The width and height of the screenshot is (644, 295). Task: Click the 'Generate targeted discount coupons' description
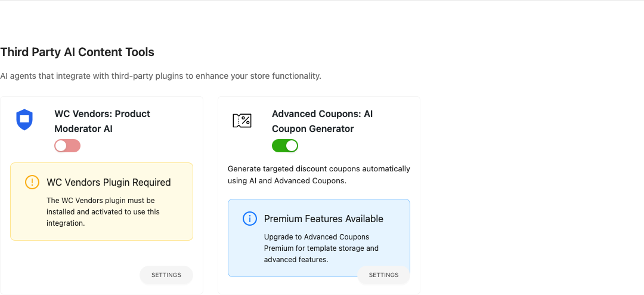(318, 175)
